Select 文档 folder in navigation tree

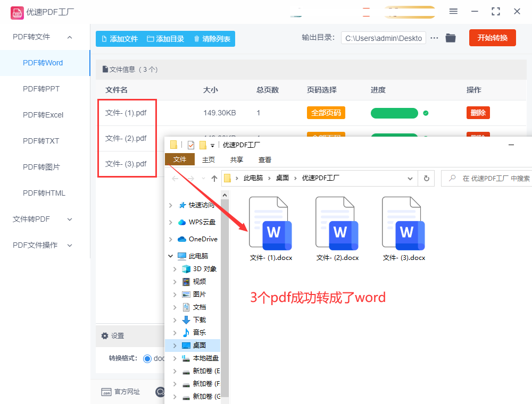click(x=199, y=307)
